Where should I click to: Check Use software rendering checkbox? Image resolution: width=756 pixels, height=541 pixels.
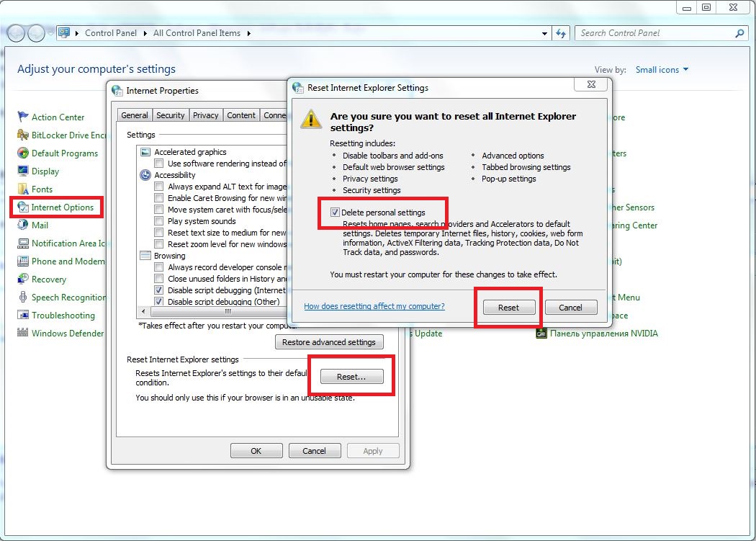coord(158,163)
